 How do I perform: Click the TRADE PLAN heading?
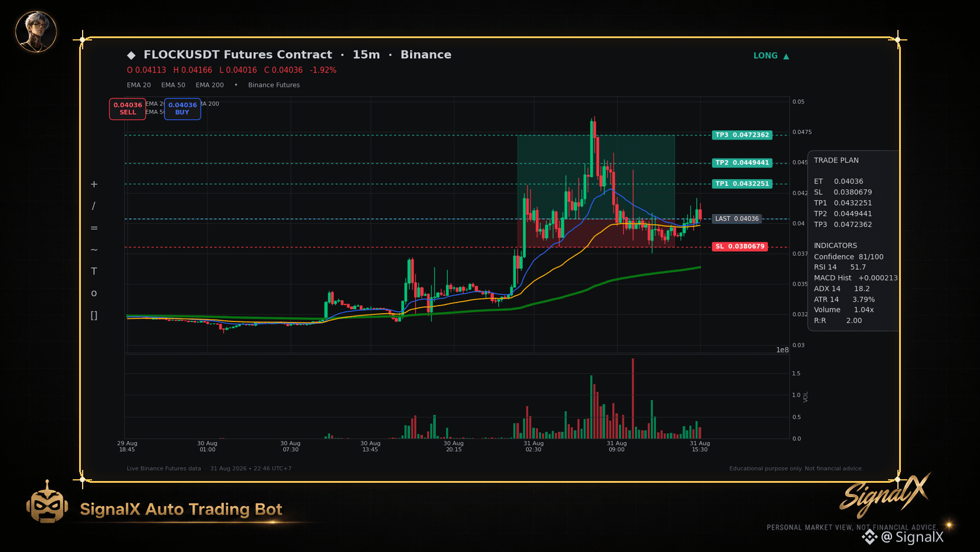[836, 160]
